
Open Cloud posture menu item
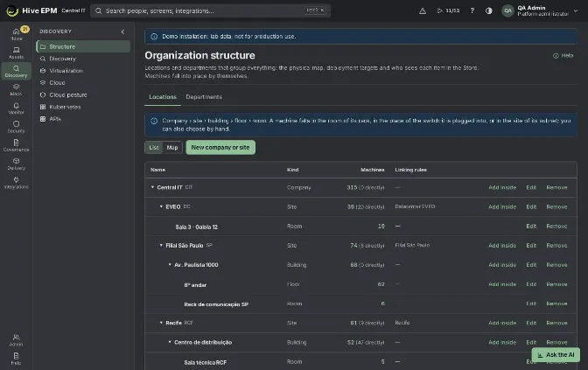click(x=83, y=94)
